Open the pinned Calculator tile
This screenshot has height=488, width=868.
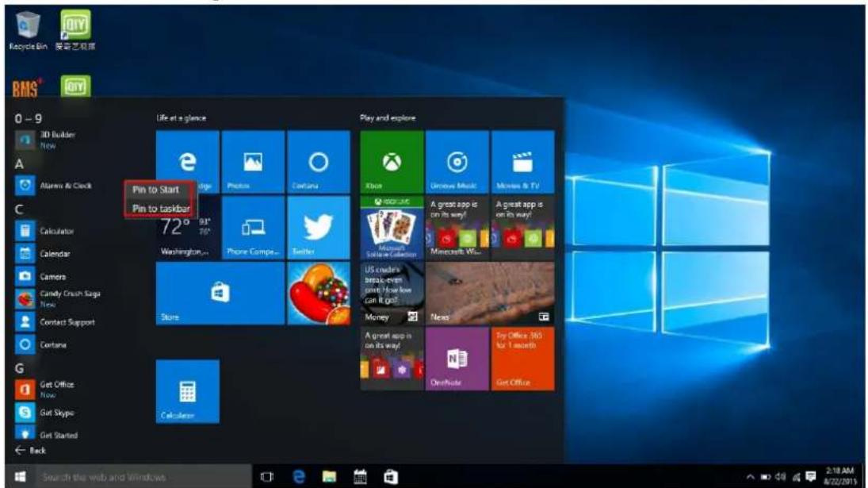[188, 392]
